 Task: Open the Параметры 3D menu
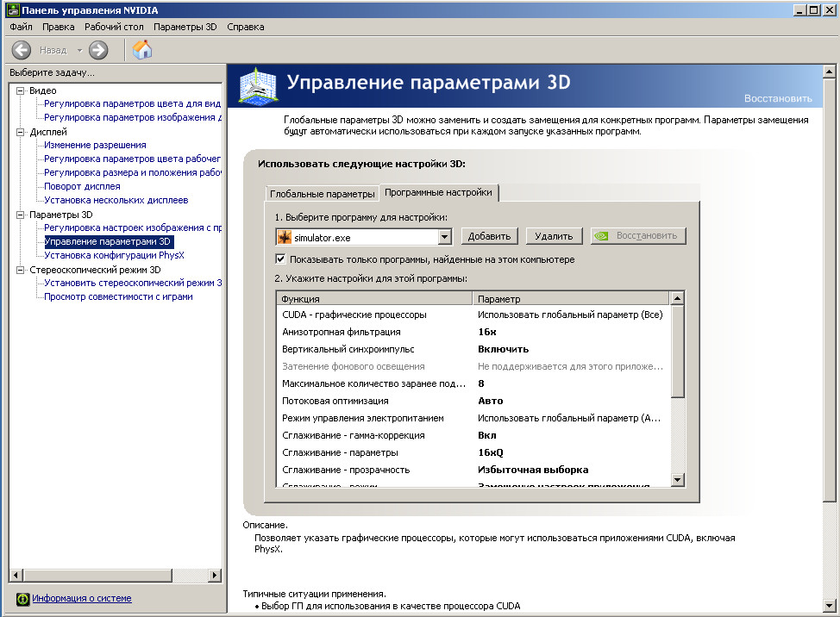[185, 27]
